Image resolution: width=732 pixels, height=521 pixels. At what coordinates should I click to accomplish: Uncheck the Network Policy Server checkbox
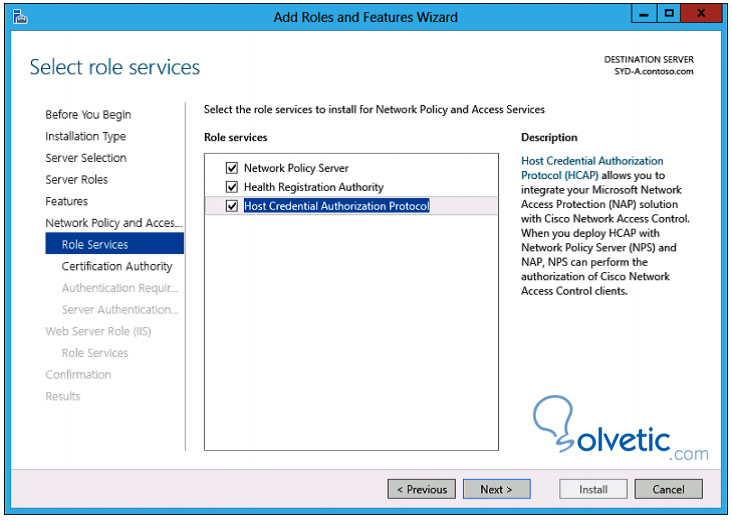pyautogui.click(x=232, y=168)
